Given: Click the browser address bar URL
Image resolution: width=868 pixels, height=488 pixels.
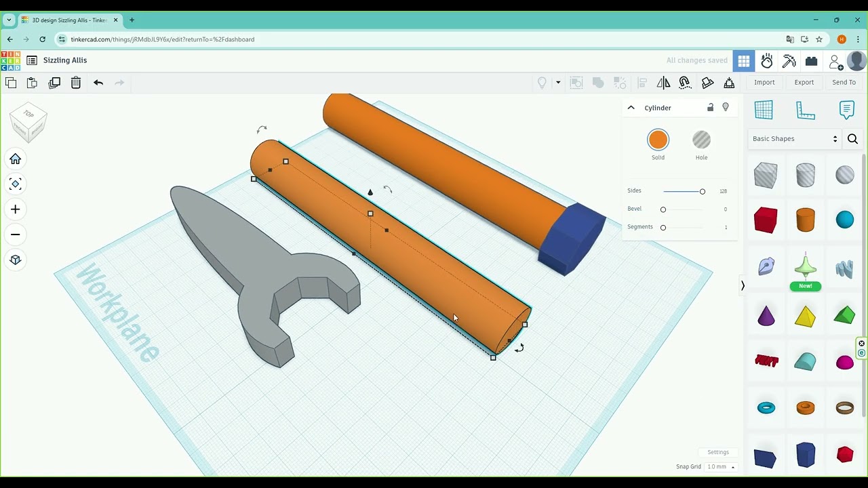Looking at the screenshot, I should point(162,39).
